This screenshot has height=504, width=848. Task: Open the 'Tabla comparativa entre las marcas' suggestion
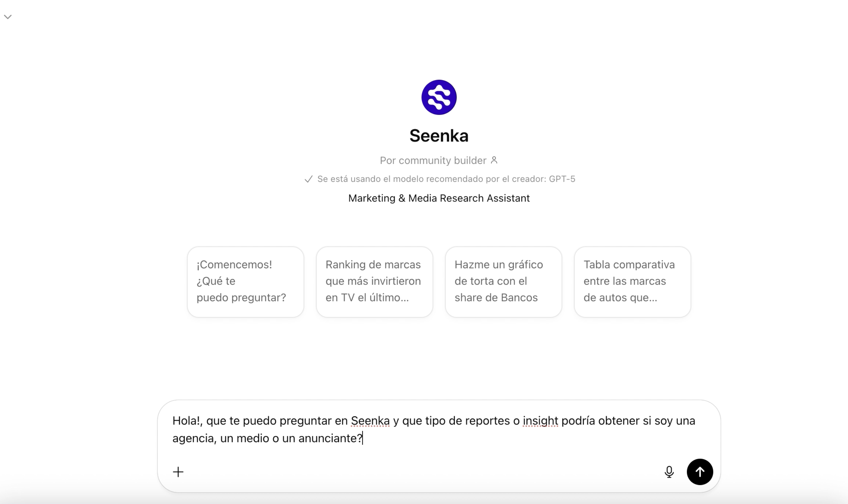point(632,281)
